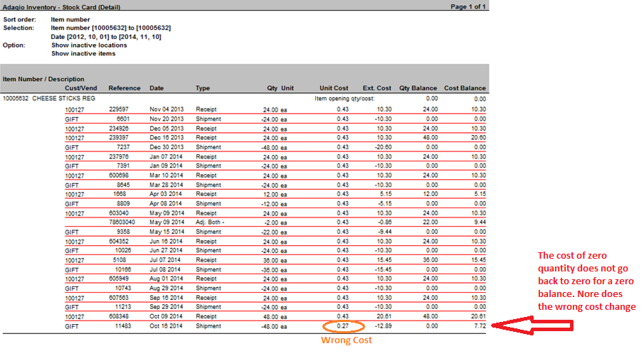This screenshot has height=361, width=644.
Task: Click the red annotation arrow
Action: tap(534, 325)
